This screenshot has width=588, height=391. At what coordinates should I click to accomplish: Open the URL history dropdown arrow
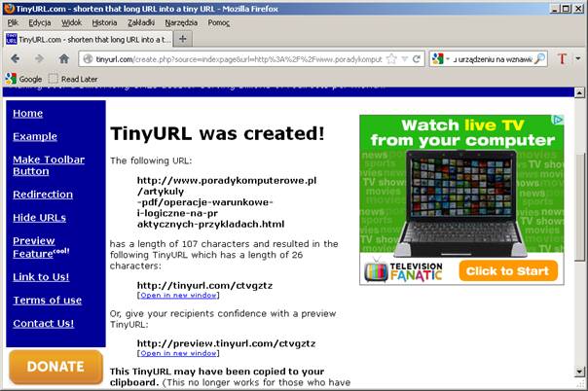pyautogui.click(x=405, y=58)
